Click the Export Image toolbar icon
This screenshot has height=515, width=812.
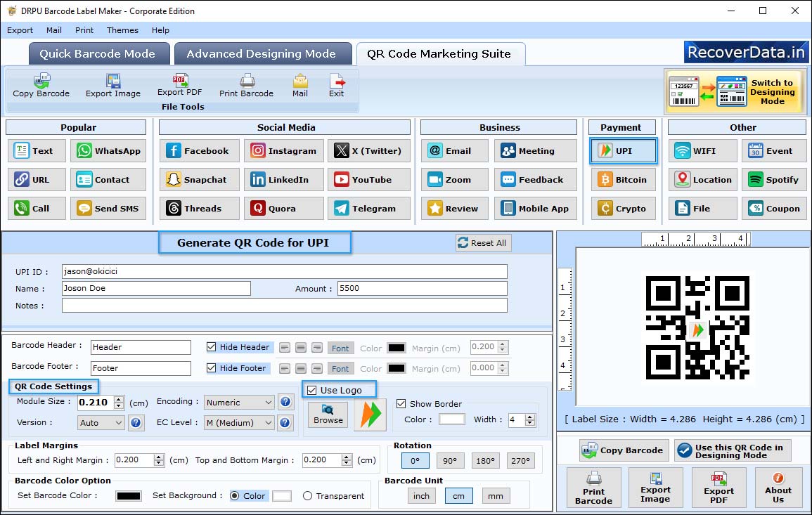tap(113, 86)
